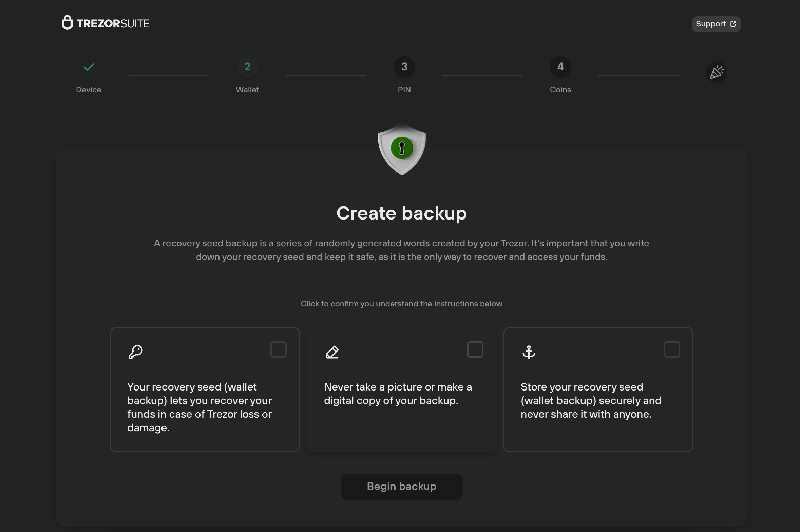The image size is (800, 532).
Task: Click the PIN step label
Action: pyautogui.click(x=404, y=90)
